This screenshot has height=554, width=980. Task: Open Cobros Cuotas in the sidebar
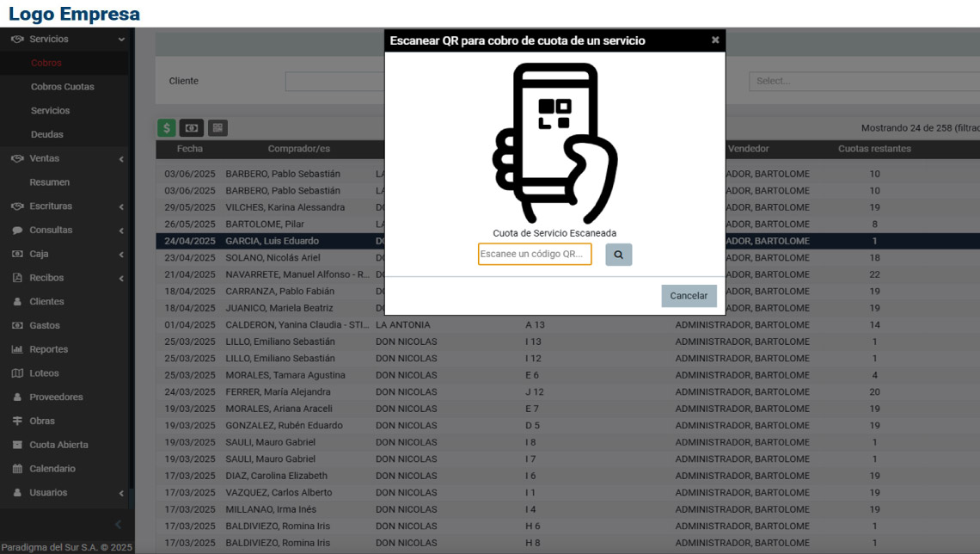[63, 87]
